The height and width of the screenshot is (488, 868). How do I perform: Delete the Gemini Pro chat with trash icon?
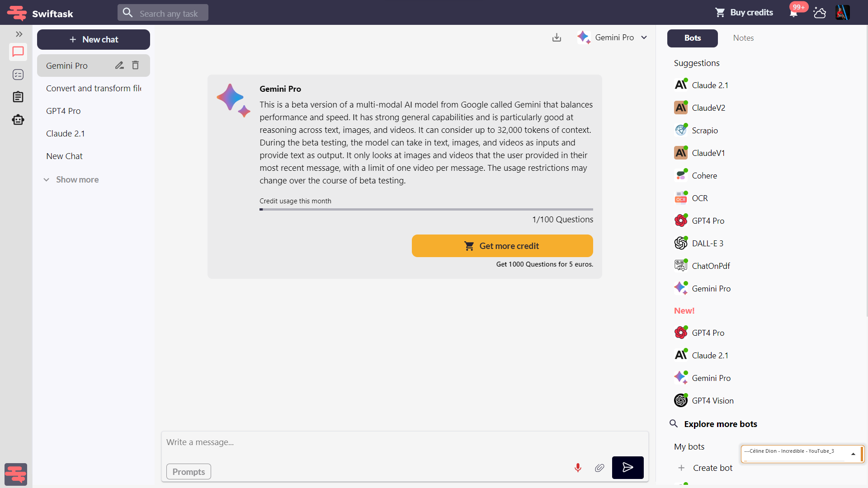[135, 65]
